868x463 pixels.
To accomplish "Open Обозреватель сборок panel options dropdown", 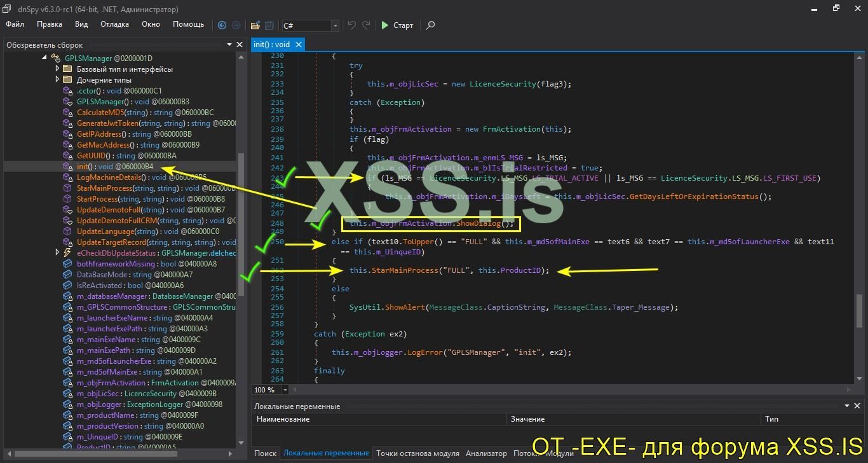I will [x=229, y=45].
